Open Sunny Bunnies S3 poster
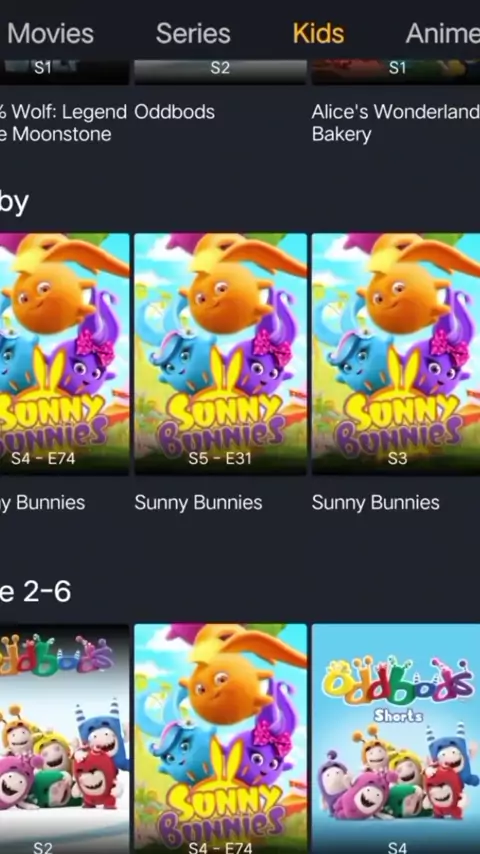This screenshot has height=854, width=480. [x=396, y=354]
